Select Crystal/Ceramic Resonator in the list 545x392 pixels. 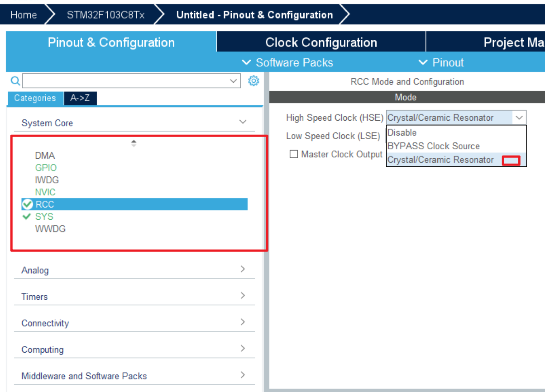pos(456,160)
